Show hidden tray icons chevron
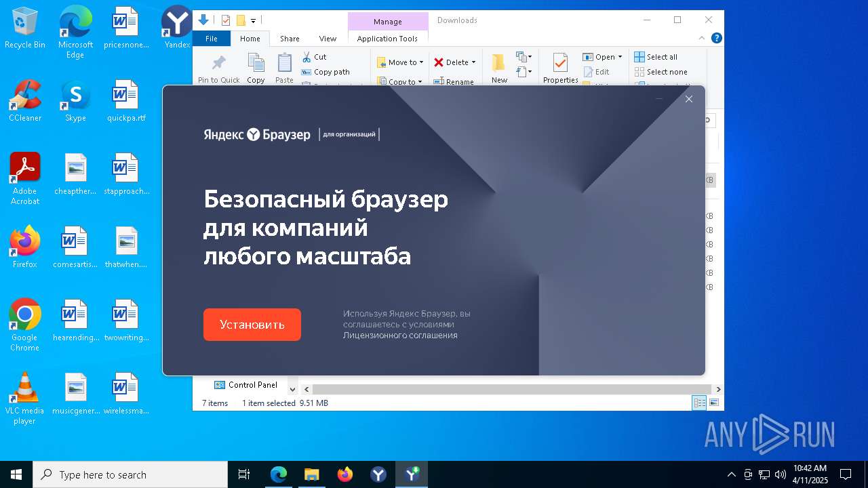 731,474
